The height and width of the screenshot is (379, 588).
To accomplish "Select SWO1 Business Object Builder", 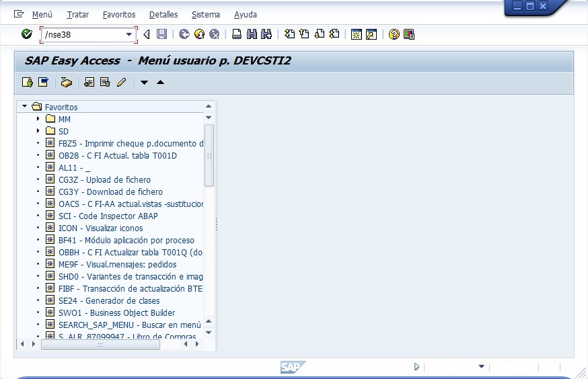I will tap(116, 312).
